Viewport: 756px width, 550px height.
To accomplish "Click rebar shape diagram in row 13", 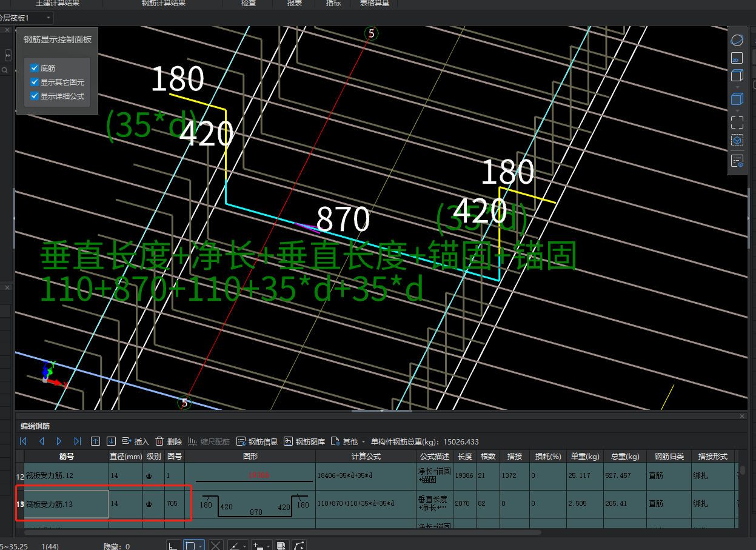I will (250, 504).
